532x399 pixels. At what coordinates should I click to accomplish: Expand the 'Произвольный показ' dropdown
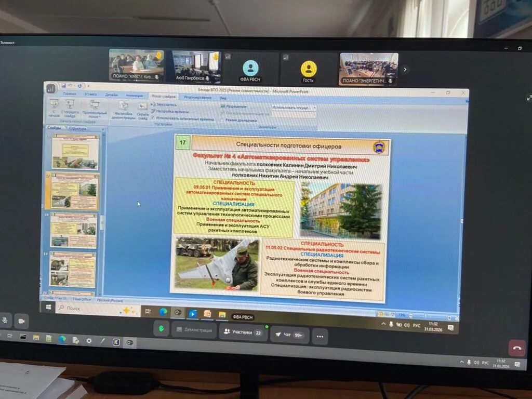(x=95, y=108)
